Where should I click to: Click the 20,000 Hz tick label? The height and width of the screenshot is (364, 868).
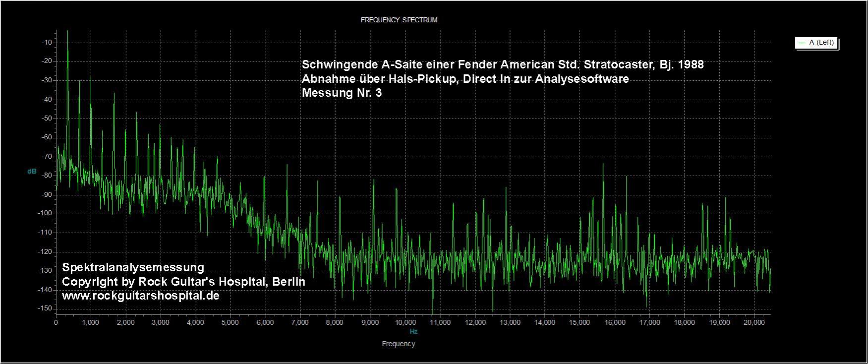[x=754, y=322]
